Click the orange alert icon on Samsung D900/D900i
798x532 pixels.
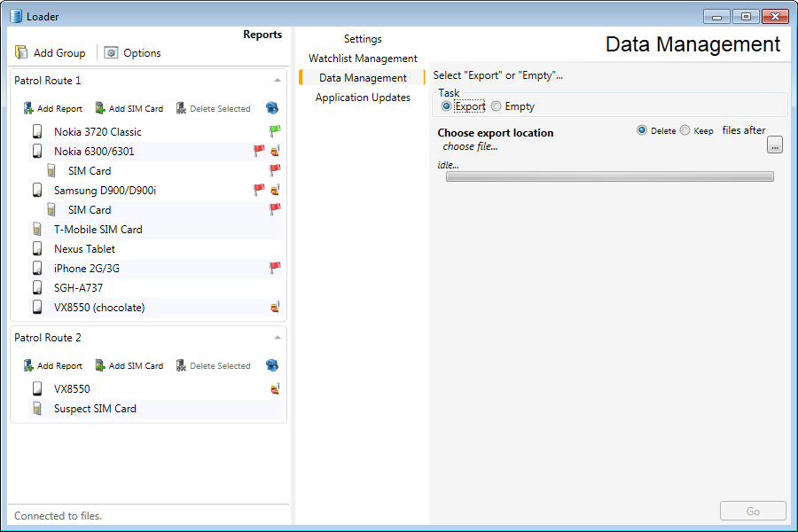(x=276, y=190)
